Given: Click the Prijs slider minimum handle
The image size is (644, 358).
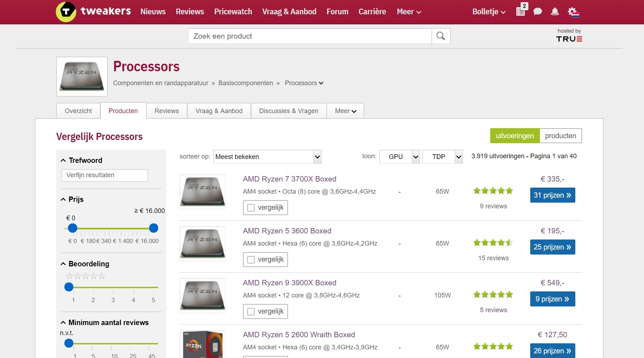Looking at the screenshot, I should [73, 228].
